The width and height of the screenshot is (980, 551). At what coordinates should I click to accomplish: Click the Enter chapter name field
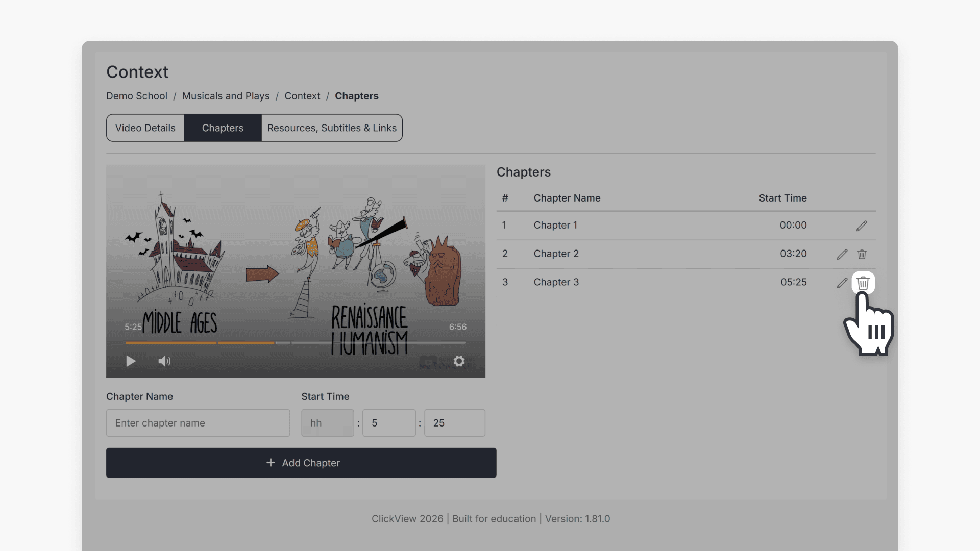click(x=198, y=422)
